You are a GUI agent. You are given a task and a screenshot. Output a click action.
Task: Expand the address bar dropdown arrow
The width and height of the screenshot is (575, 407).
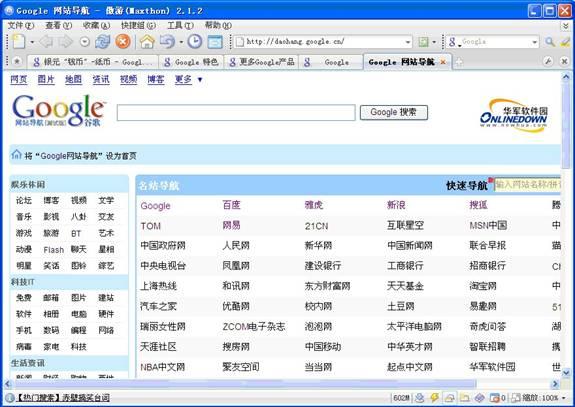(x=408, y=42)
